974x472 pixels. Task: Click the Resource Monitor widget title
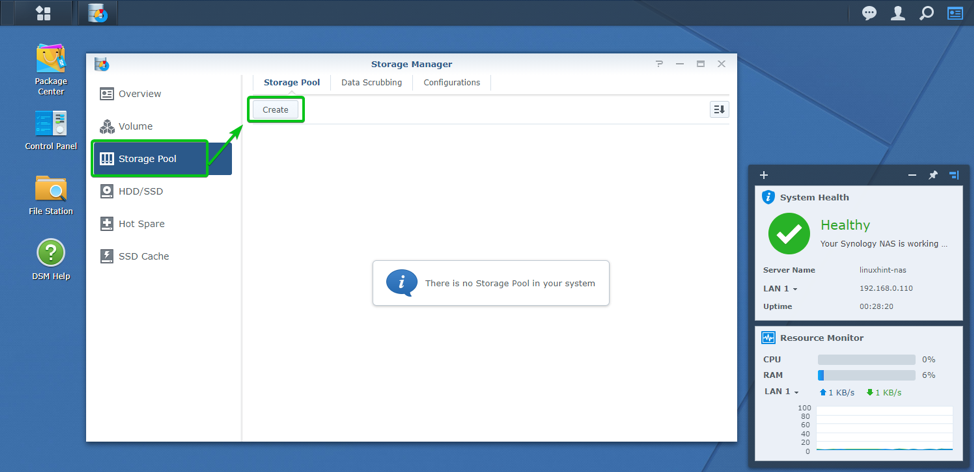[x=821, y=338]
